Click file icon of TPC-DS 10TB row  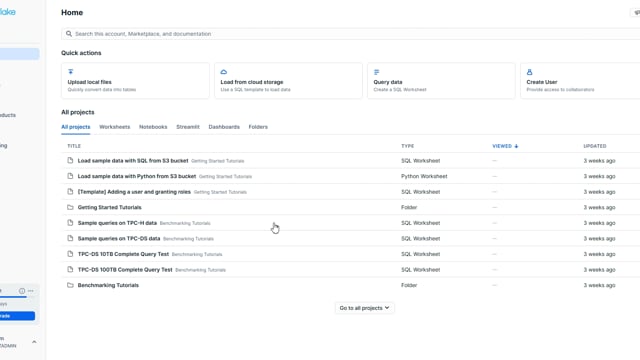click(70, 253)
